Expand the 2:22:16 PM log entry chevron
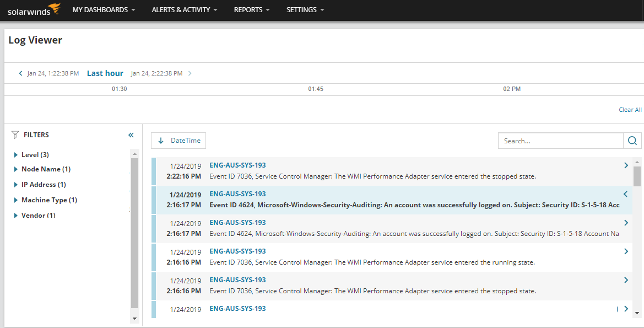The width and height of the screenshot is (644, 328). [x=626, y=165]
